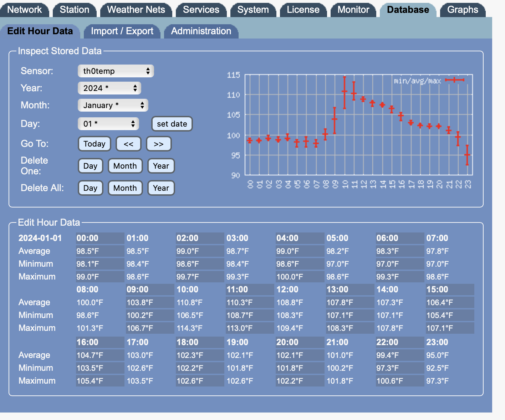505x420 pixels.
Task: Edit 13:00 Average value 107.8°F
Action: point(350,302)
